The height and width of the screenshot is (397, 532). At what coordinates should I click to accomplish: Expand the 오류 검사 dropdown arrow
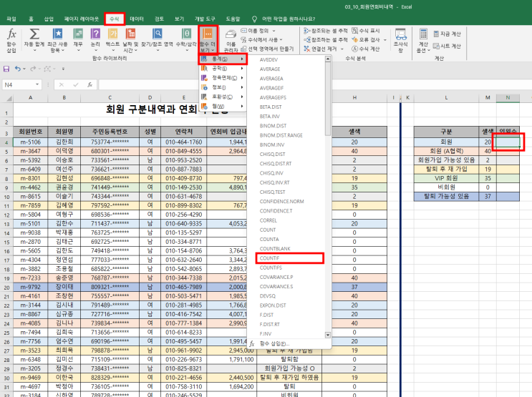pos(385,40)
